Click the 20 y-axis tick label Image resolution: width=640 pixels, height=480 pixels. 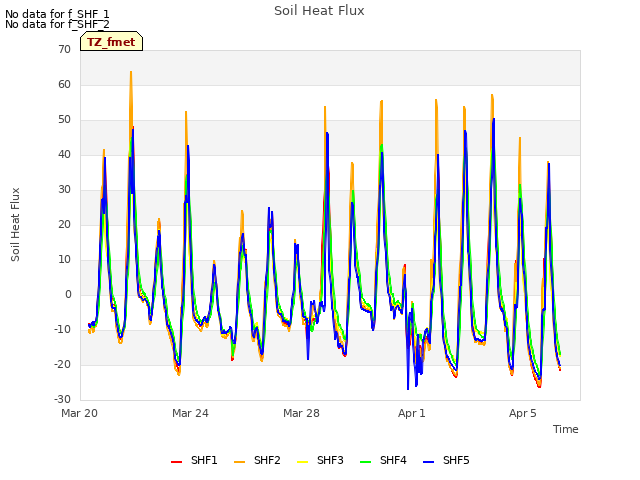tap(64, 225)
